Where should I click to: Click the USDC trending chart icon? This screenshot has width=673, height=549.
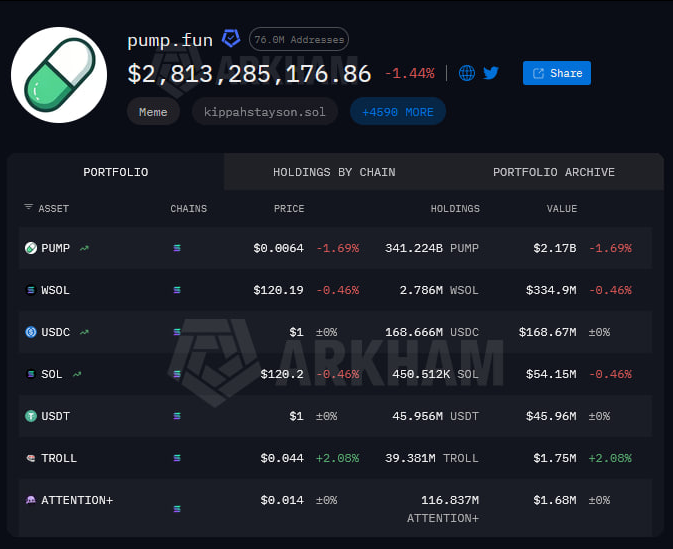click(84, 332)
